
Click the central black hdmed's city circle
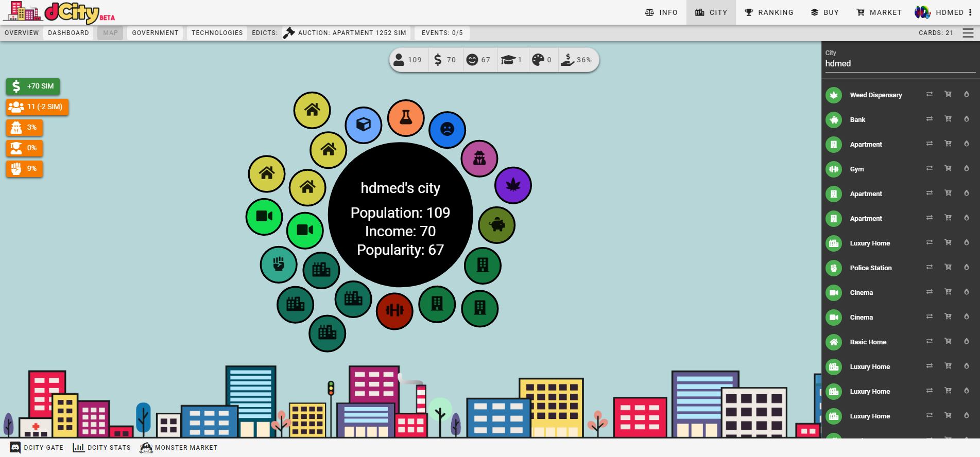(x=401, y=215)
